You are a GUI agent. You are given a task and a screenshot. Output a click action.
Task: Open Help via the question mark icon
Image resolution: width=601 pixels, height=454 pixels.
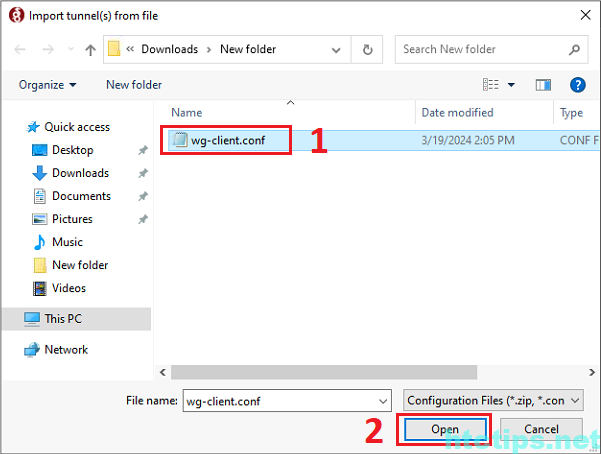577,85
